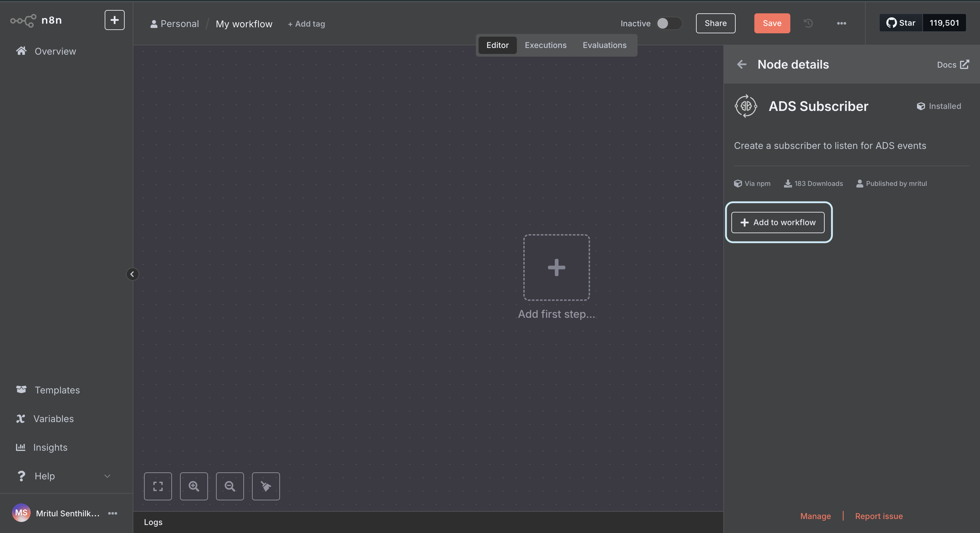Expand the Help menu
This screenshot has height=533, width=980.
click(x=63, y=476)
